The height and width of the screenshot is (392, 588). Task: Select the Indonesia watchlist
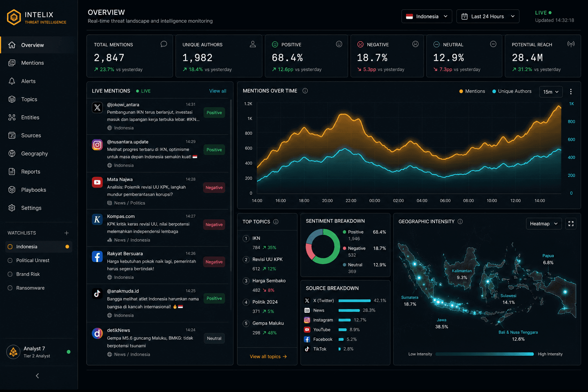pos(39,247)
